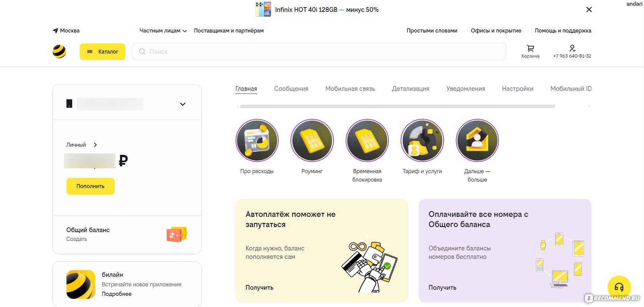Switch to the Уведомления tab

[x=466, y=89]
